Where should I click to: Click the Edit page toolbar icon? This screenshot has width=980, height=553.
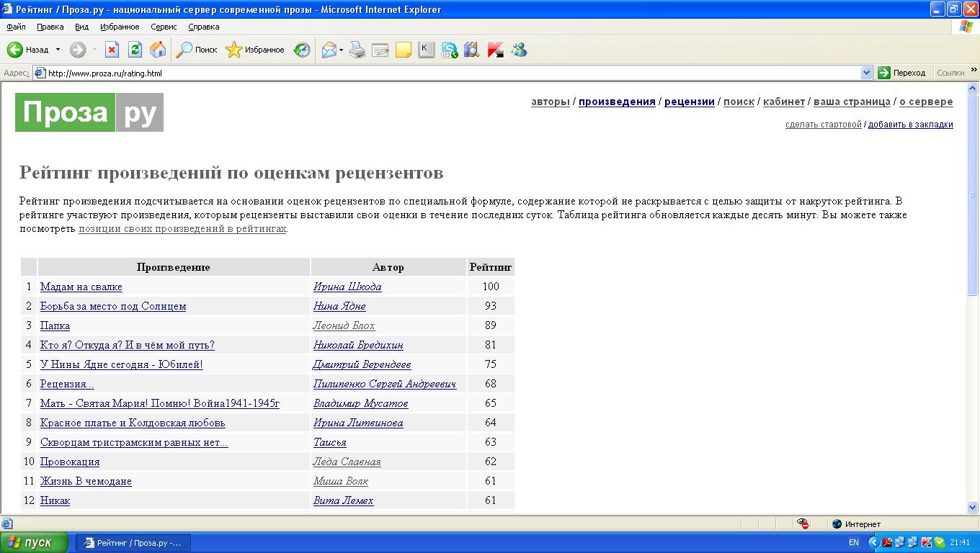click(380, 50)
